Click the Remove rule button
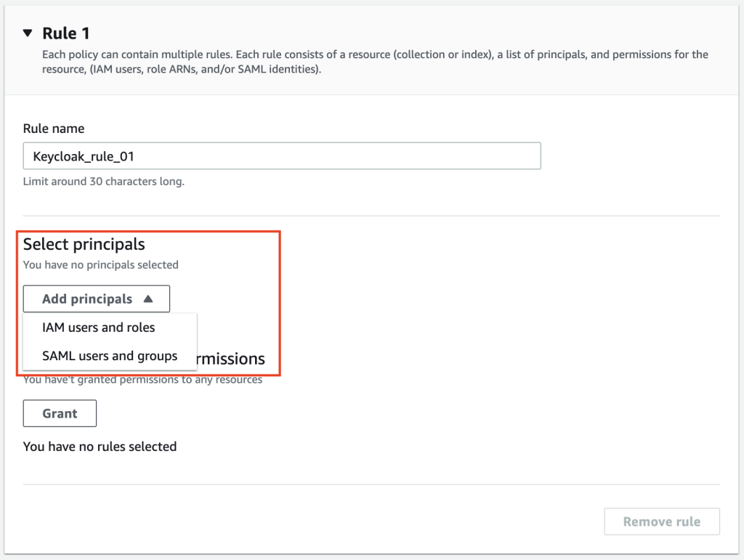The height and width of the screenshot is (560, 744). click(x=662, y=522)
